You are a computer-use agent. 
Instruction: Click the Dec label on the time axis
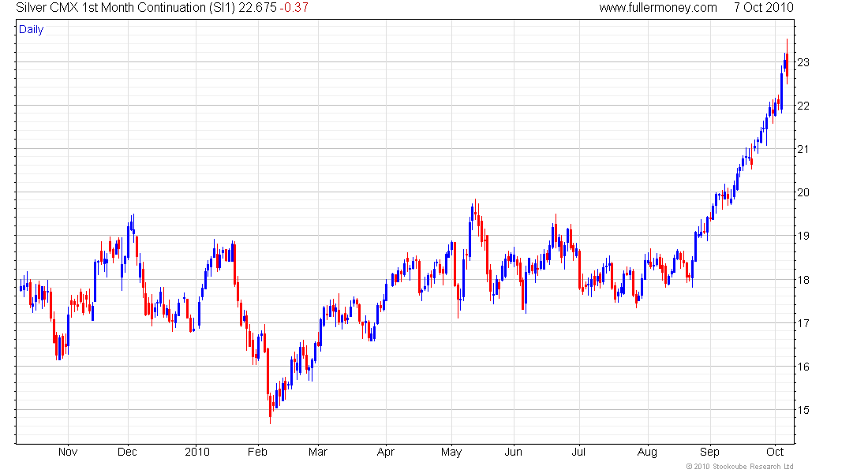tap(127, 452)
